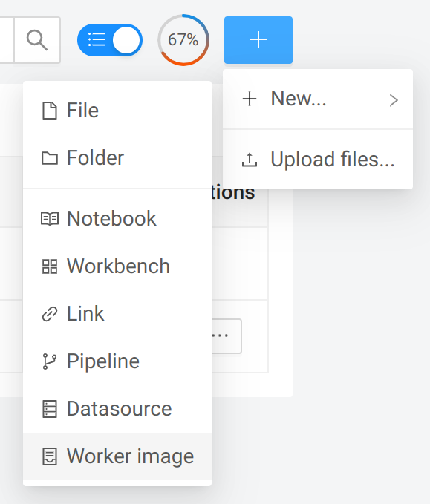Click the upload icon beside Upload files

click(250, 160)
